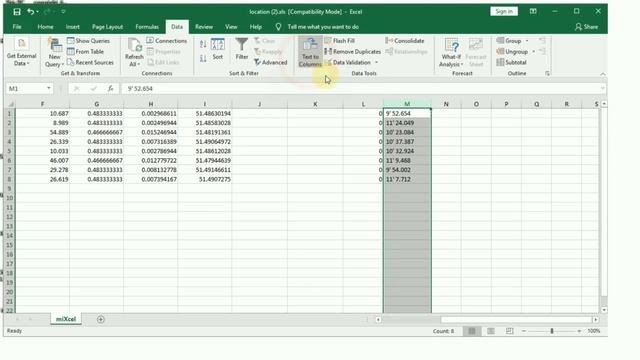Select the miXcel sheet tab
This screenshot has height=360, width=640.
66,319
